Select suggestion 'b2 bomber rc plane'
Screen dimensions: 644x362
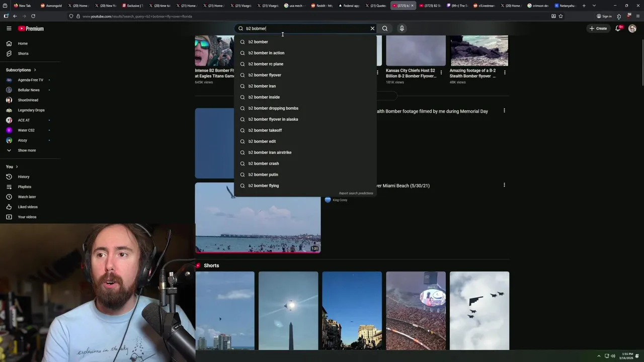pyautogui.click(x=305, y=64)
